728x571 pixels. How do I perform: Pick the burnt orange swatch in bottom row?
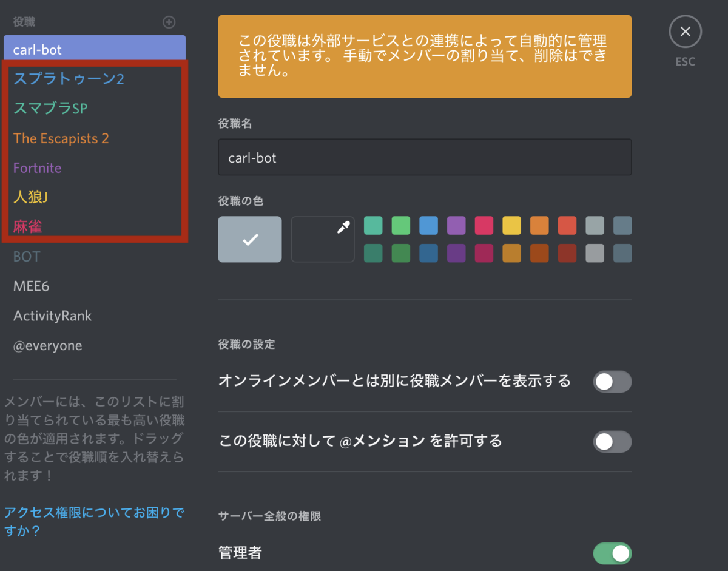[x=539, y=253]
